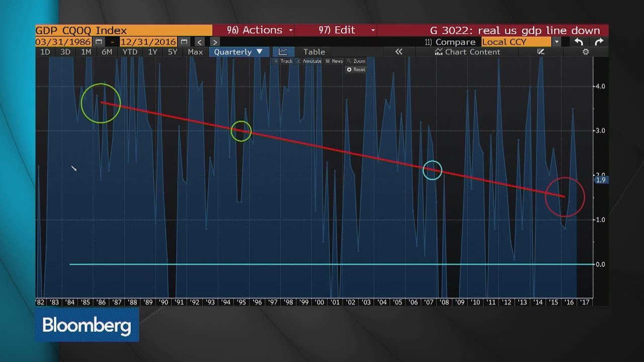Click the GDP CQOQ Index security field
Screen dimensions: 644x362
click(124, 30)
